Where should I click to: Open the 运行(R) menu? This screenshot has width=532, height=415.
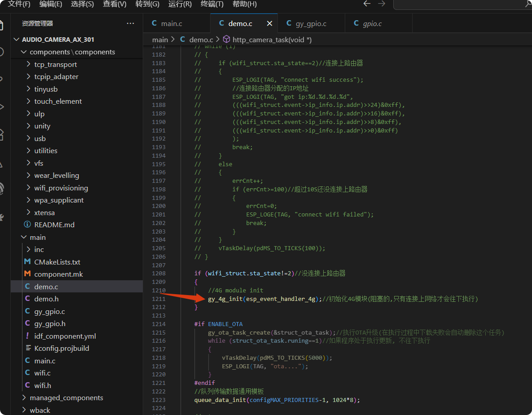[x=180, y=4]
